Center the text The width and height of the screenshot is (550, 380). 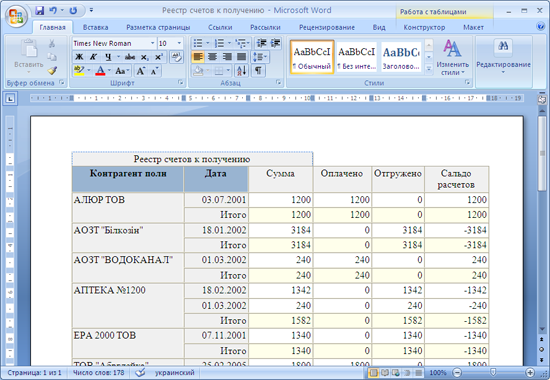(x=213, y=57)
